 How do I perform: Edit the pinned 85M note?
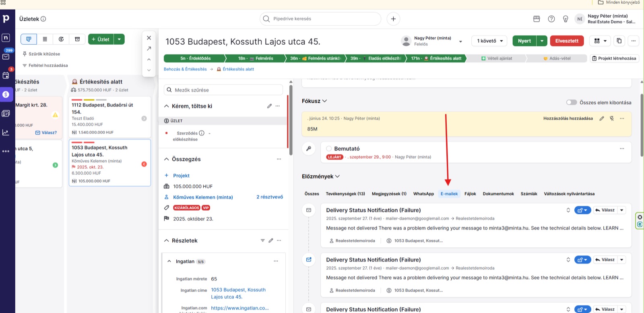pyautogui.click(x=602, y=118)
